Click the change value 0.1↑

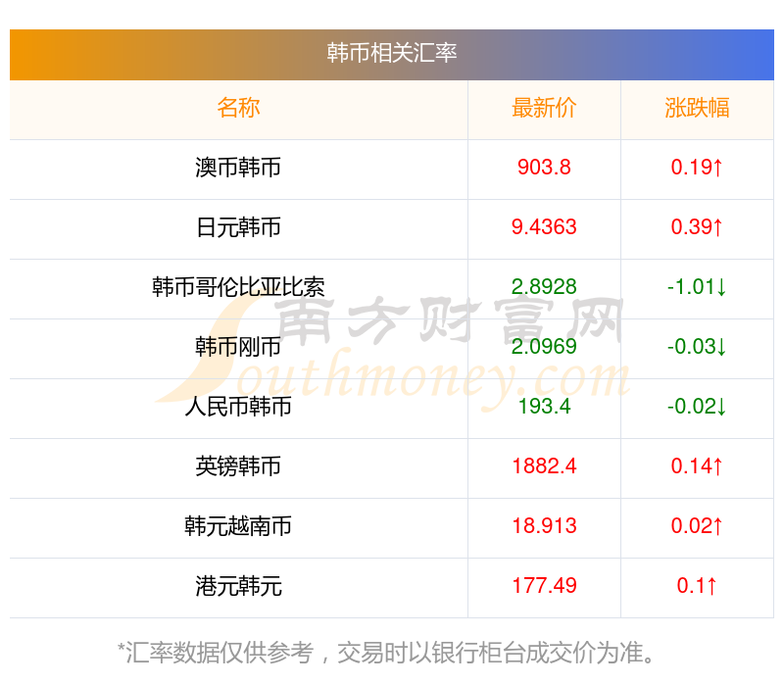[x=697, y=585]
